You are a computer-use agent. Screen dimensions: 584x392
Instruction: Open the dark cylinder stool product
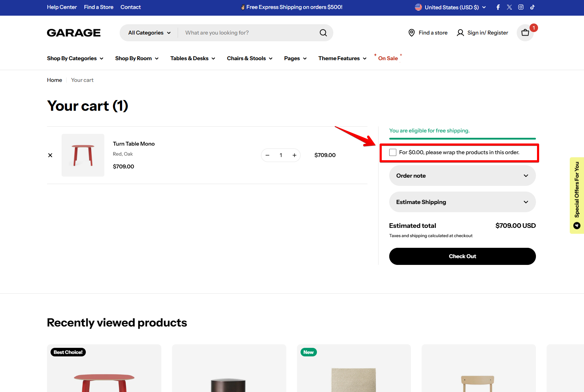(x=229, y=368)
